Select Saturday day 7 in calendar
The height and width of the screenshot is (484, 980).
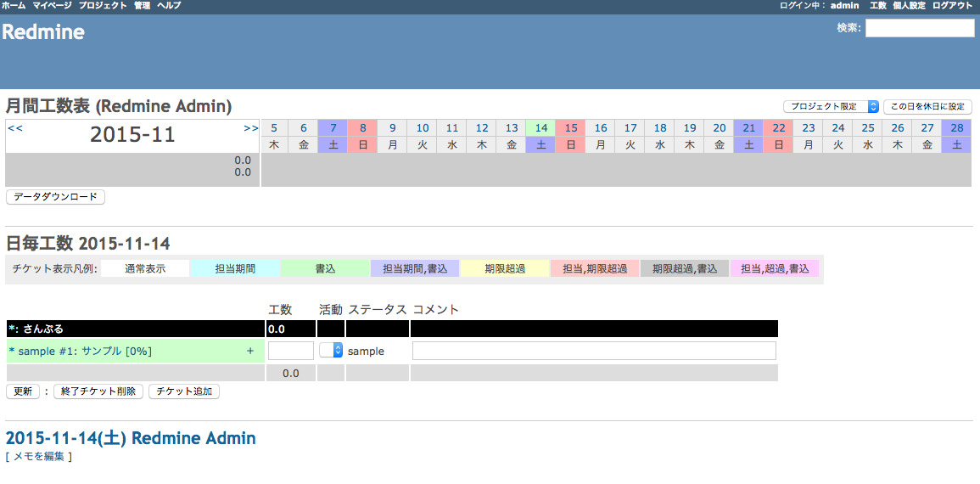click(333, 128)
